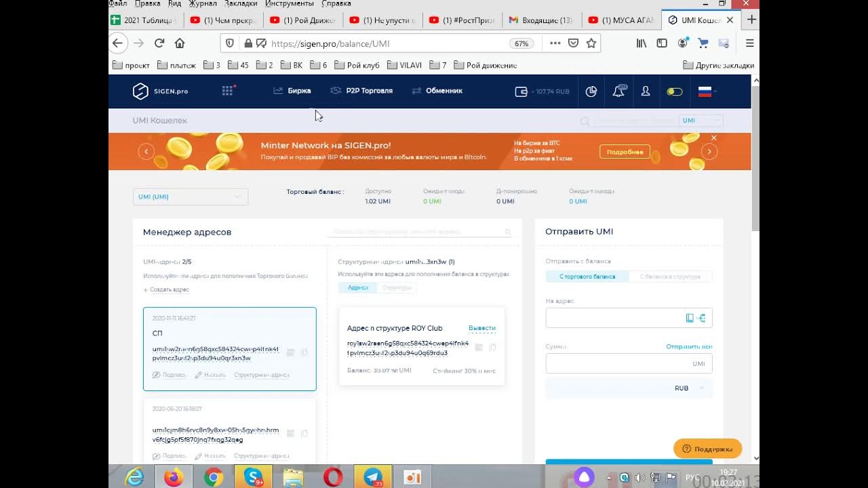868x488 pixels.
Task: Copy the СП UMI address
Action: point(304,352)
